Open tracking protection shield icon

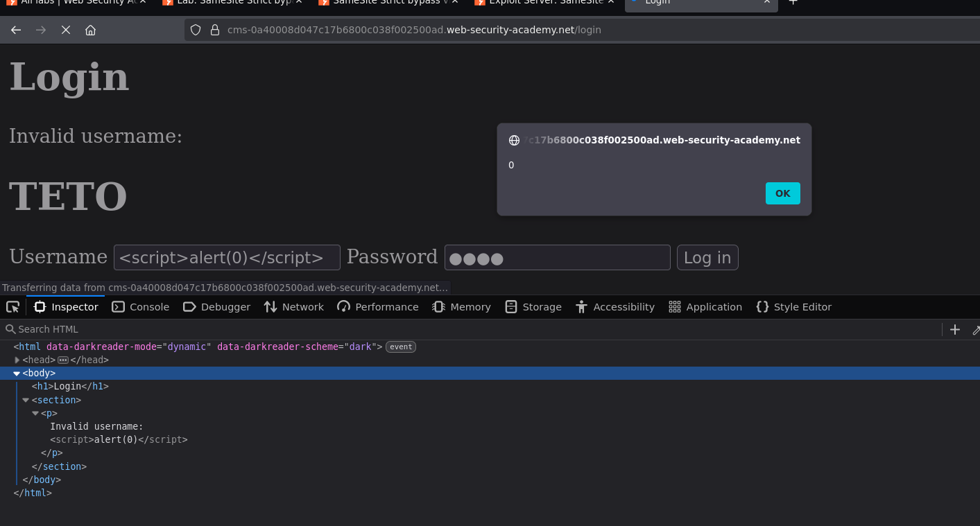click(x=196, y=30)
